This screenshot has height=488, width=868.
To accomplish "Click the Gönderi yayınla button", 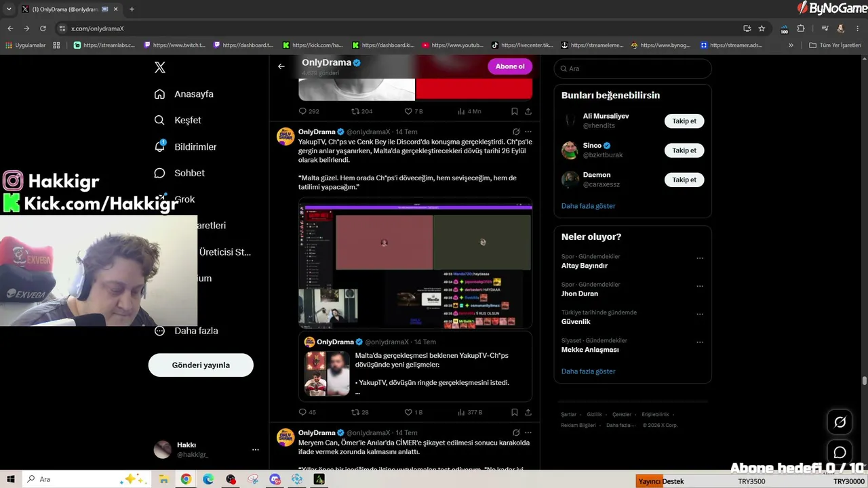I will [201, 365].
